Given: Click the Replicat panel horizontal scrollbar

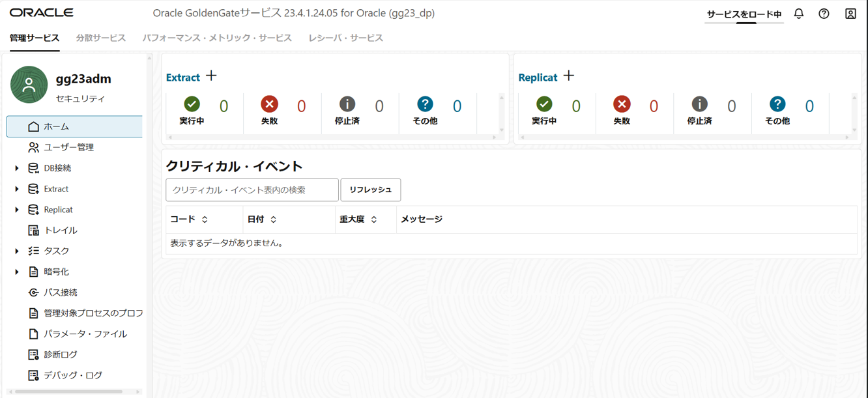Looking at the screenshot, I should coord(685,137).
